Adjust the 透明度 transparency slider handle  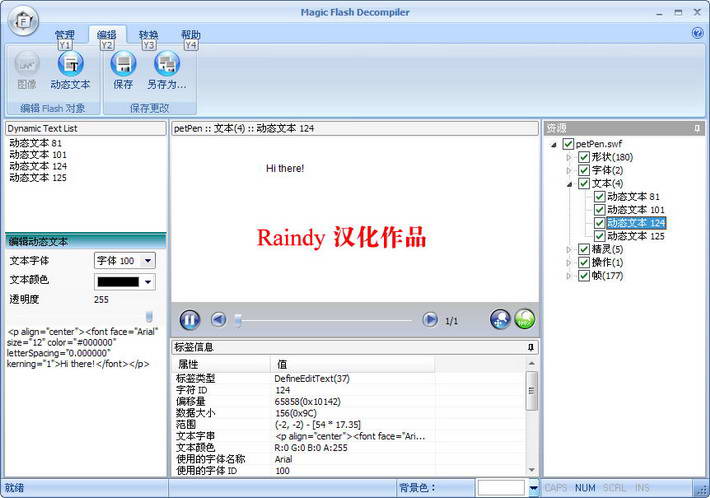point(149,316)
